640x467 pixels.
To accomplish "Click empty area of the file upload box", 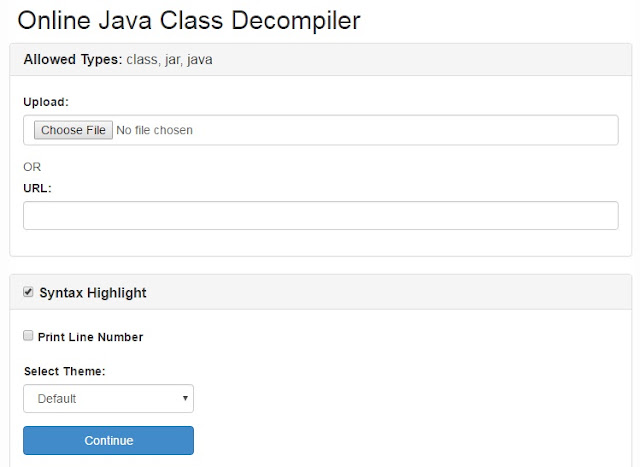I will (x=404, y=130).
